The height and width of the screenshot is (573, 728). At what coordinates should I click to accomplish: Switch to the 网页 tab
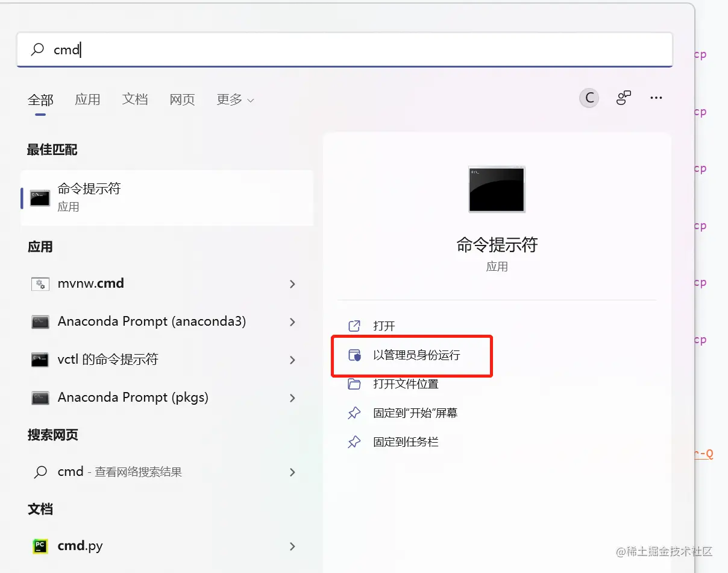pyautogui.click(x=182, y=100)
